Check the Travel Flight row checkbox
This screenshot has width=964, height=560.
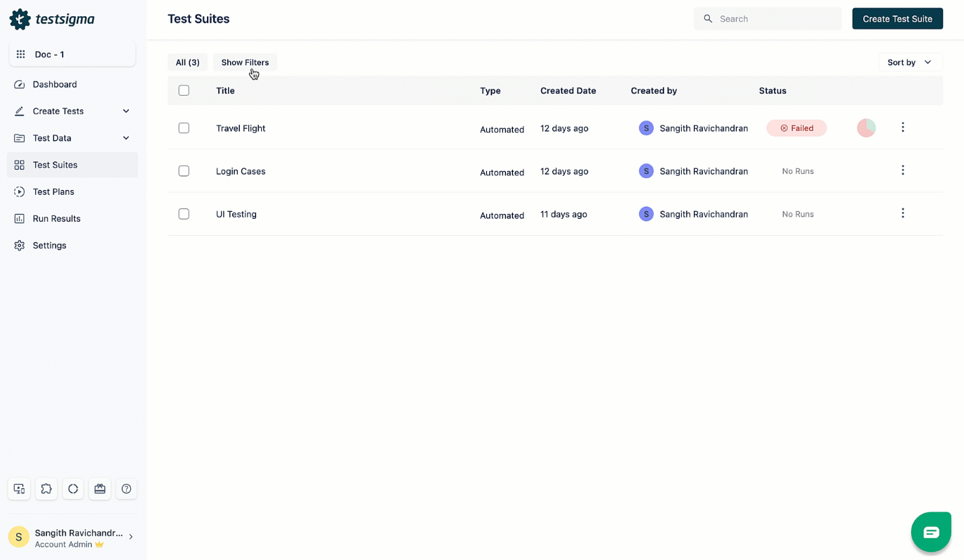184,128
